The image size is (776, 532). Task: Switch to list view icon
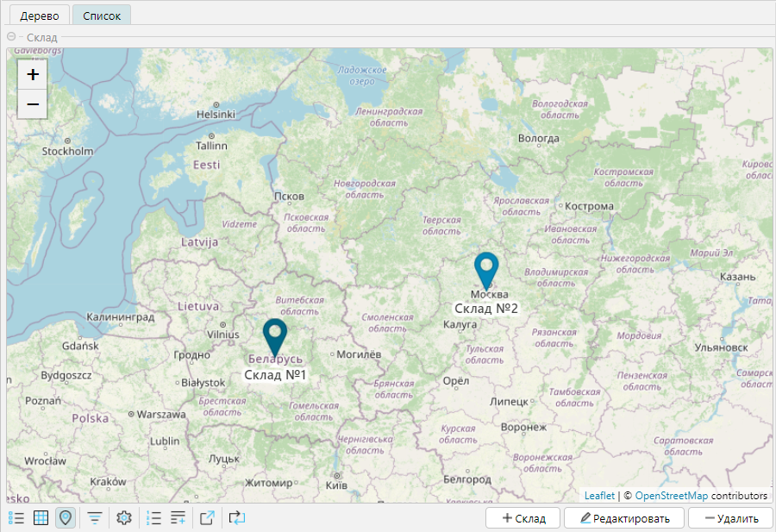pos(16,518)
